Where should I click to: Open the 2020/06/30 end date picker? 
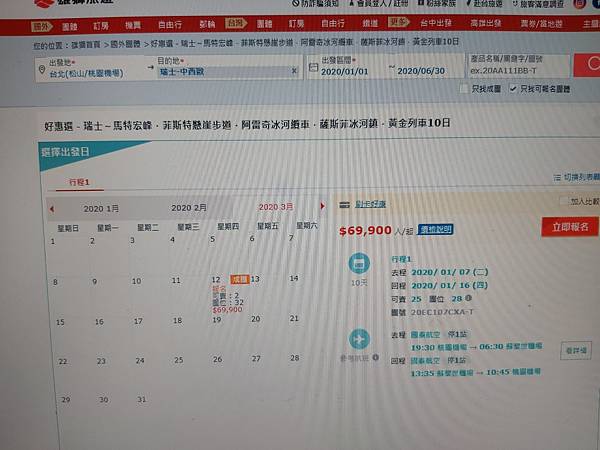[x=421, y=71]
